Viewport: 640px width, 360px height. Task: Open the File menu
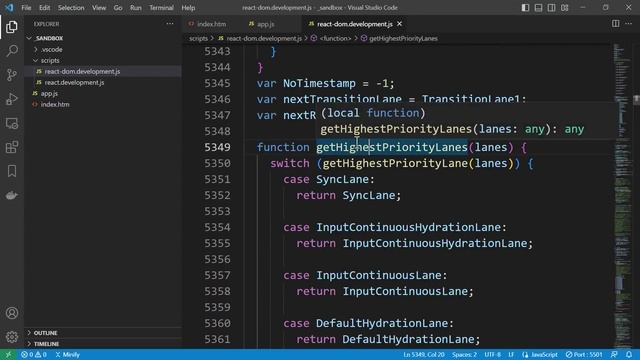[x=26, y=7]
